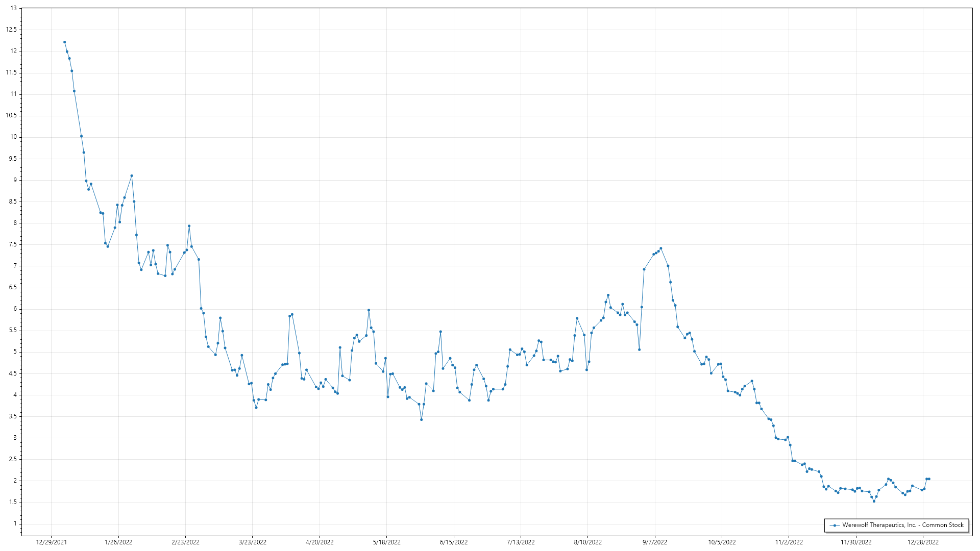Click the early June low point near 3.4
The image size is (980, 551).
pos(421,420)
